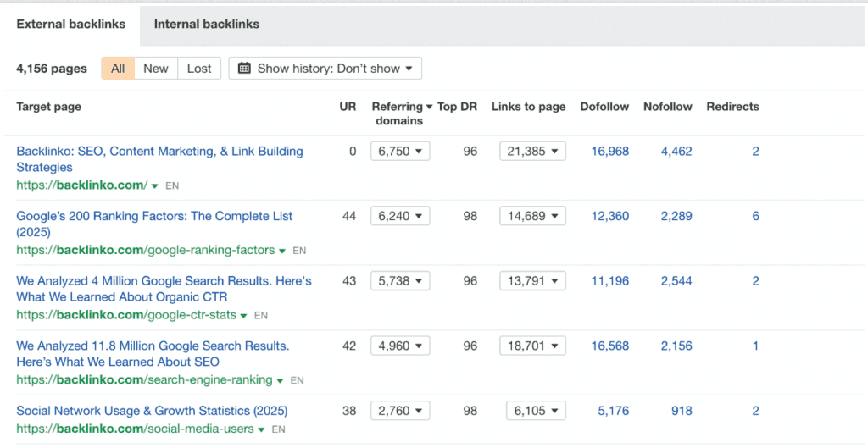Expand URL arrow next to search-engine-ranking
868x448 pixels.
pos(280,381)
